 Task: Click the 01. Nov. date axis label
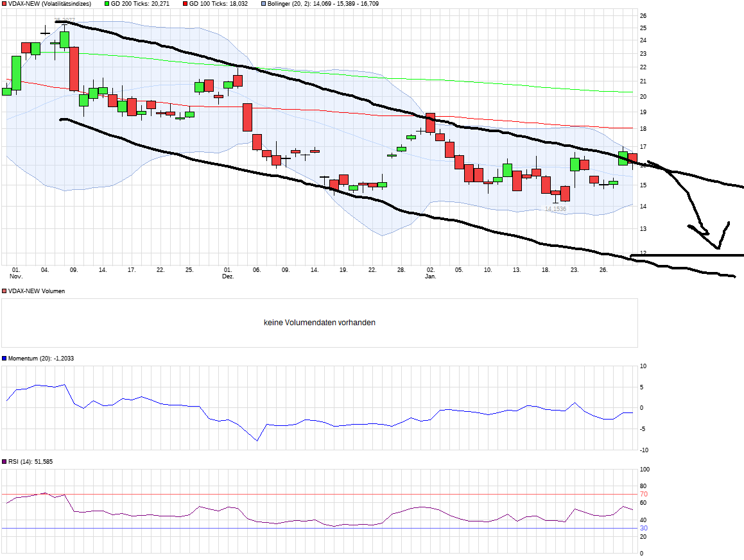(16, 273)
